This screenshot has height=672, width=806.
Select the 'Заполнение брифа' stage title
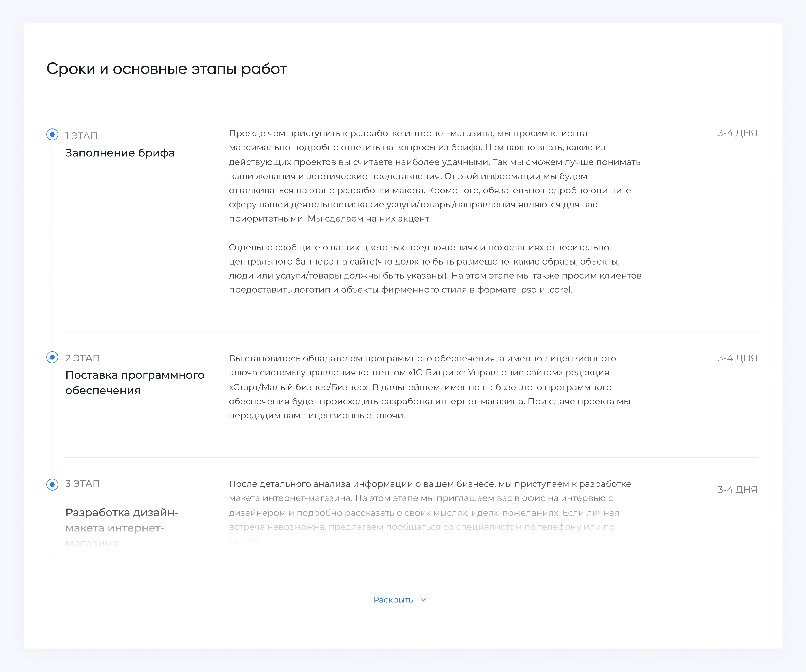pyautogui.click(x=120, y=153)
